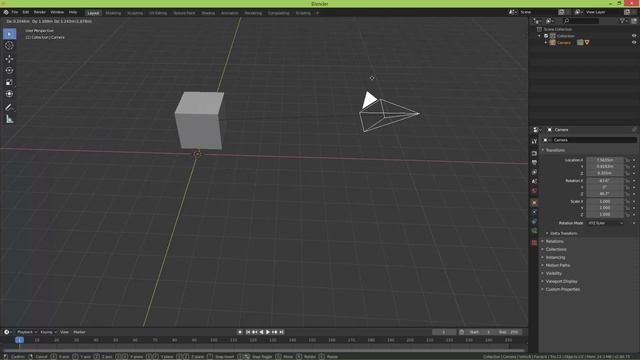Open the Keying menu in timeline
Screen dimensions: 640x360
pos(48,332)
